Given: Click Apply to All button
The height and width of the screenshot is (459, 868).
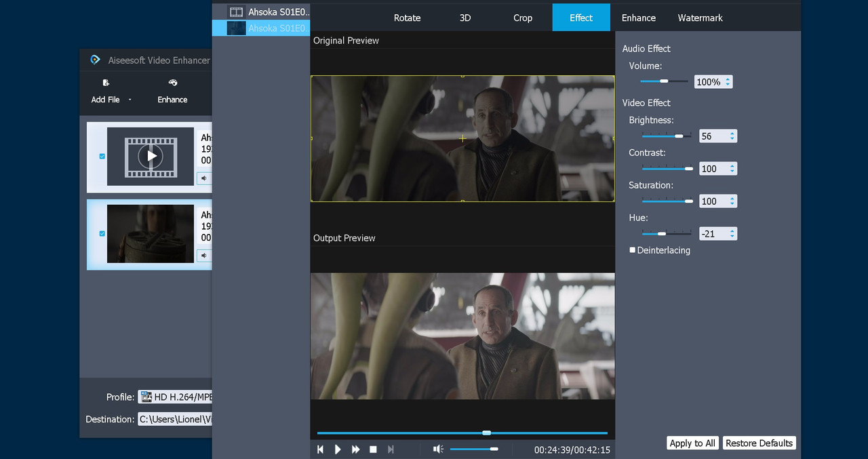Looking at the screenshot, I should click(x=692, y=443).
